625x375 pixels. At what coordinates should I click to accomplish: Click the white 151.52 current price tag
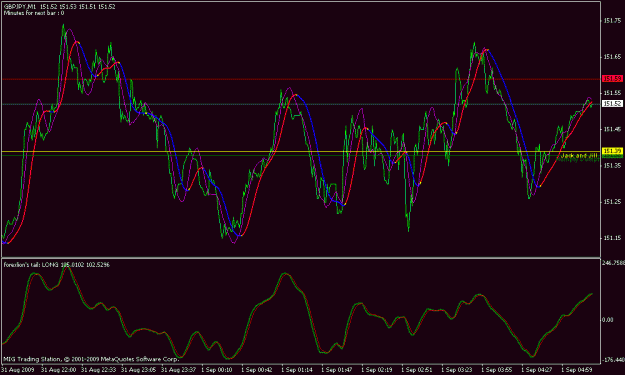pos(612,104)
